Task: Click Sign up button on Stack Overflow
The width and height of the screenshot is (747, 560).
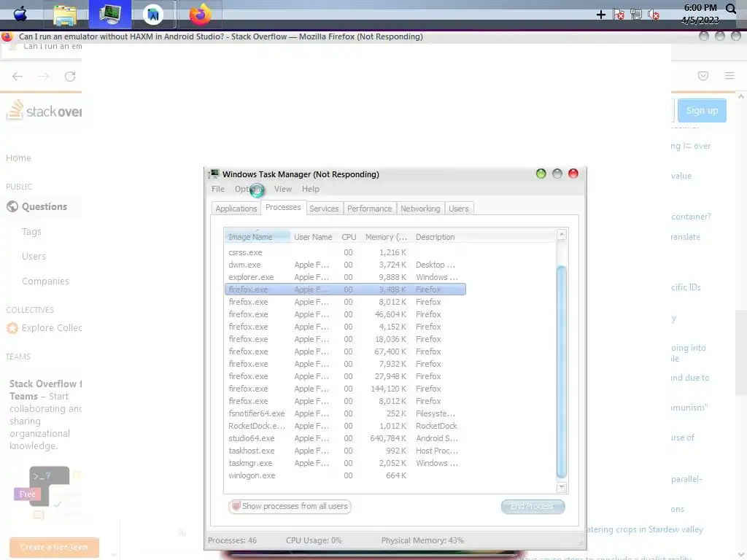Action: pos(702,111)
